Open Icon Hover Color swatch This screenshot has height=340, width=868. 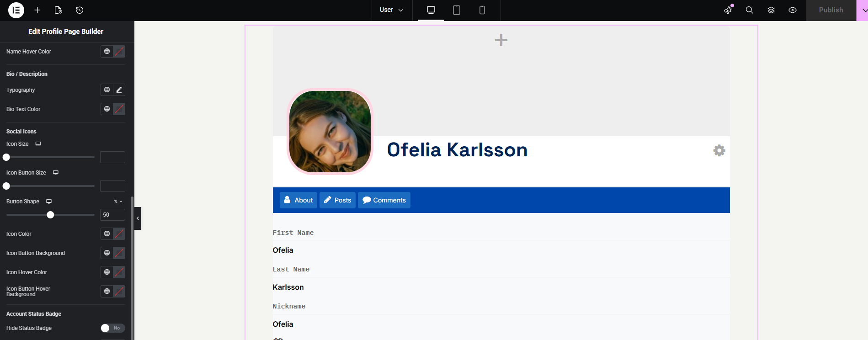coord(119,272)
